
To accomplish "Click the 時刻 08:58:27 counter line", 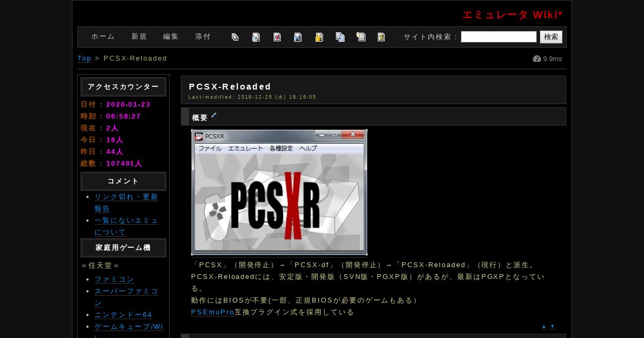I will pos(111,116).
